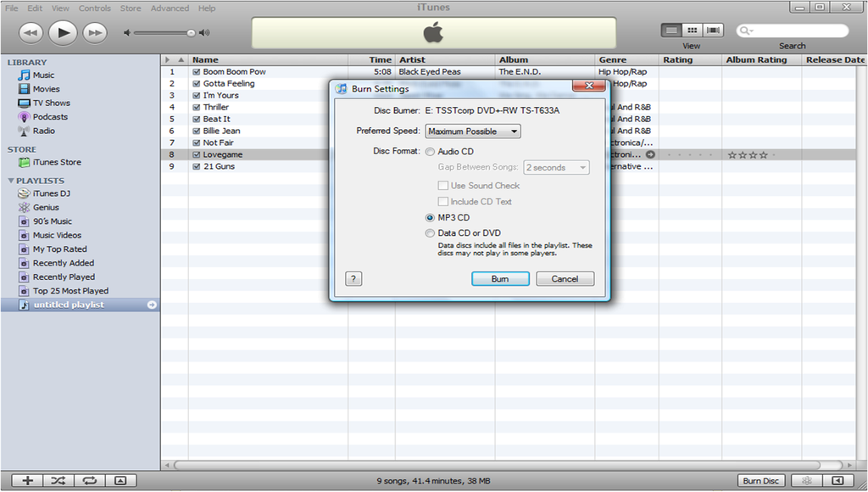The width and height of the screenshot is (868, 492).
Task: Select the MP3 CD disc format
Action: click(x=431, y=217)
